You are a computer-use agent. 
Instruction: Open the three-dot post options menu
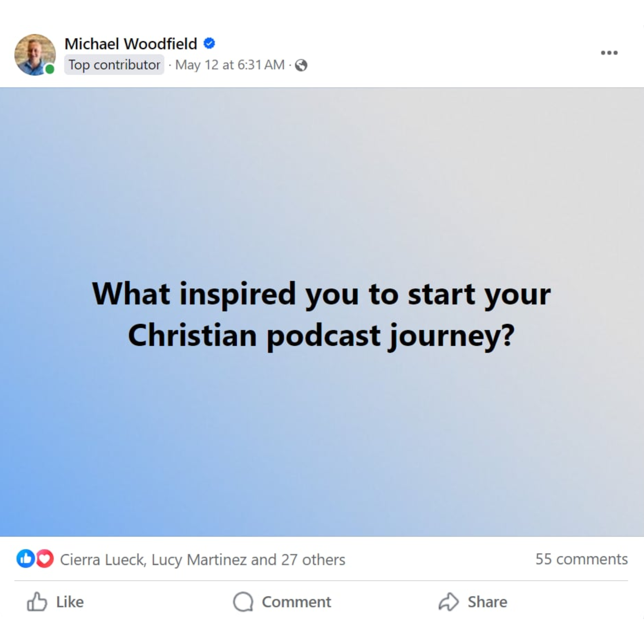click(609, 53)
